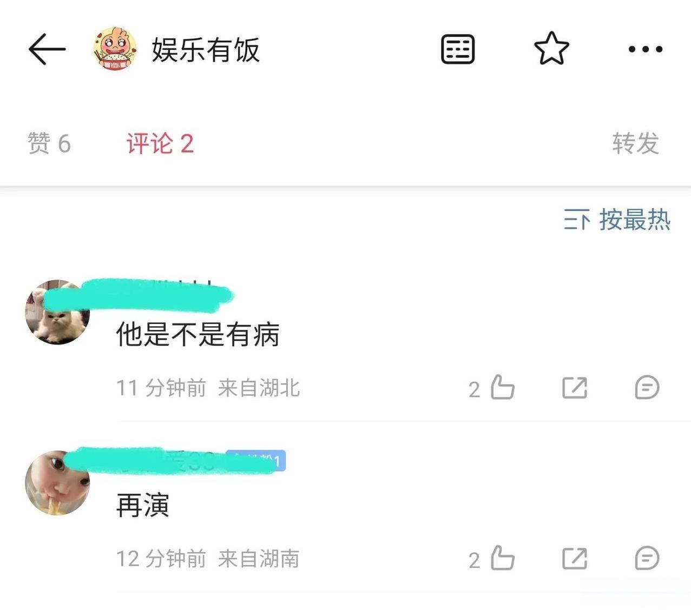Screen dimensions: 691x616
Task: Open the reading-mode list icon
Action: pyautogui.click(x=458, y=49)
